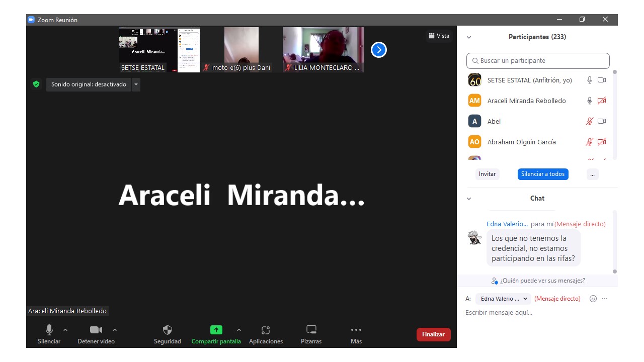Toggle Abel's muted microphone icon
This screenshot has width=644, height=362.
click(590, 121)
